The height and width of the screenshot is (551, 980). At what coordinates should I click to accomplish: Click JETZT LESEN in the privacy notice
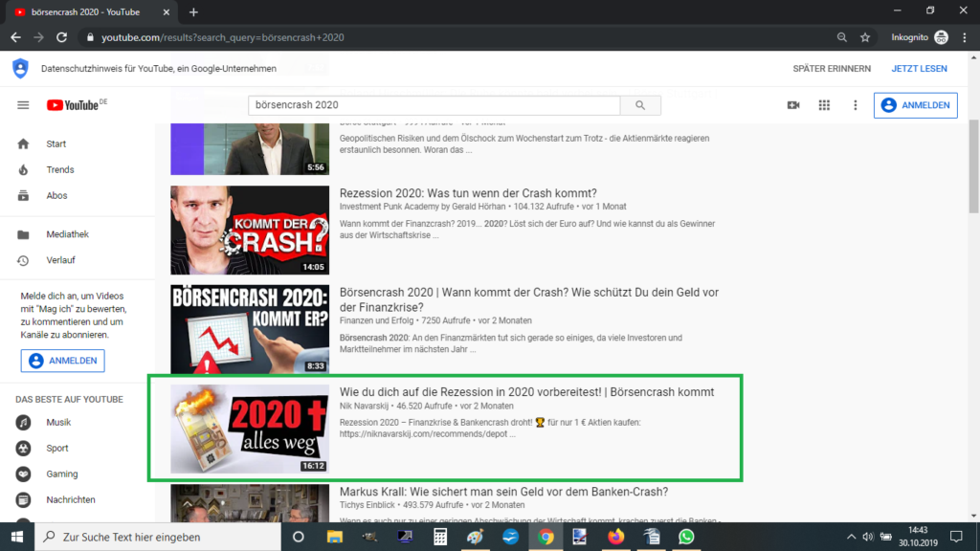point(919,69)
